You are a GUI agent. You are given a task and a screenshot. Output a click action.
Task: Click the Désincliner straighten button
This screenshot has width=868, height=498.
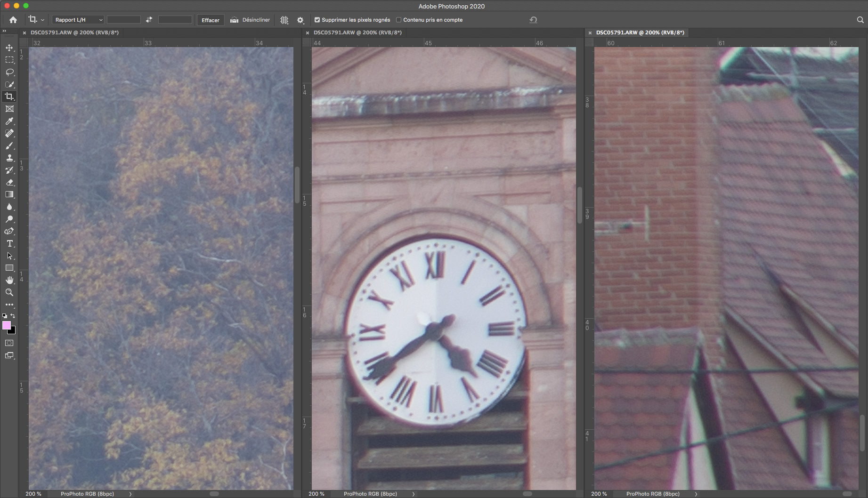tap(251, 20)
